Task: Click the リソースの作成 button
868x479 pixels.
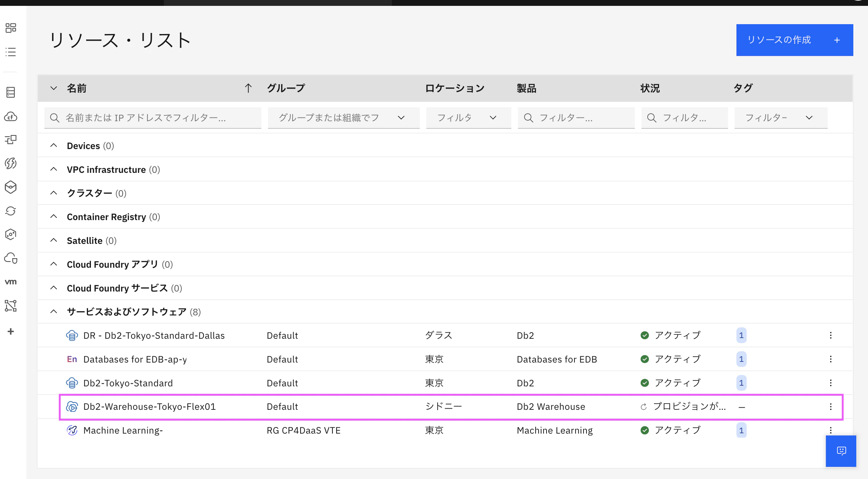Action: click(x=794, y=40)
